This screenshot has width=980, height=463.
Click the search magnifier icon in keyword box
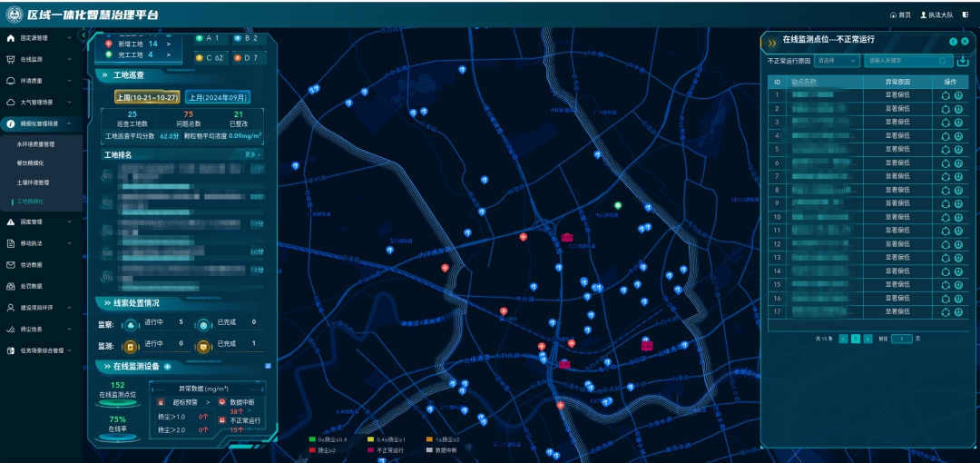pos(943,61)
